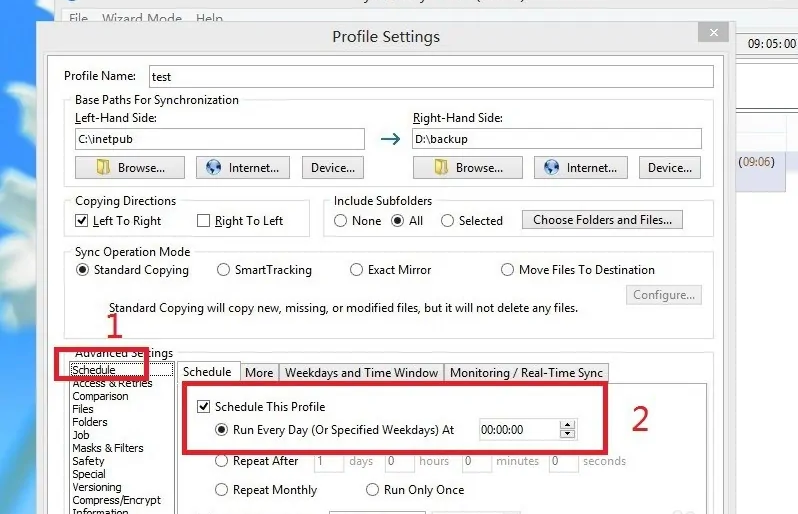798x514 pixels.
Task: Open the right-hand side Internet globe button
Action: click(x=581, y=167)
